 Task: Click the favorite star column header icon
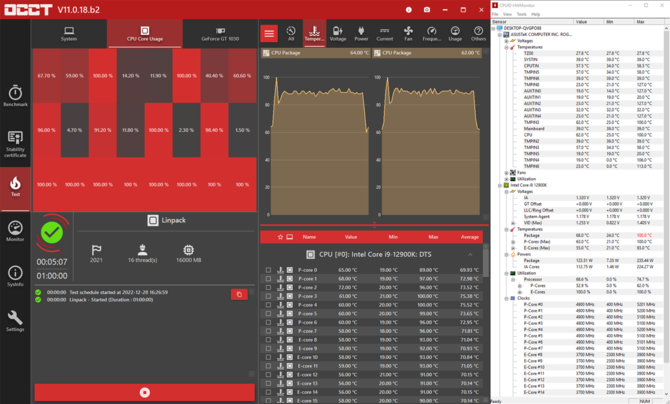[x=280, y=237]
